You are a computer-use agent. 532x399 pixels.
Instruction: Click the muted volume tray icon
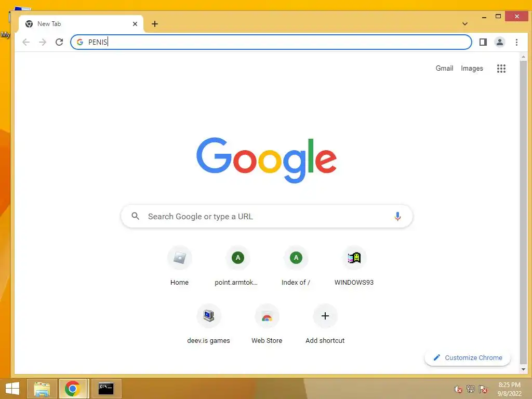pyautogui.click(x=458, y=389)
